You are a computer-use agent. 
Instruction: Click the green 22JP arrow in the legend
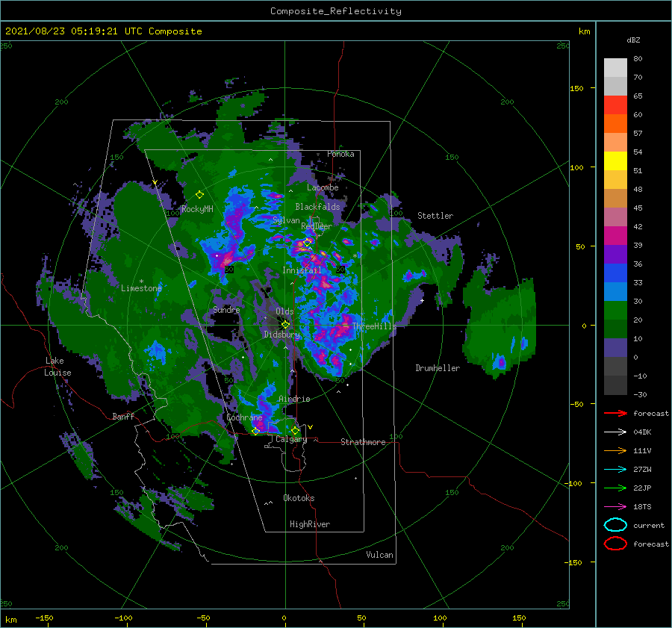click(x=615, y=488)
